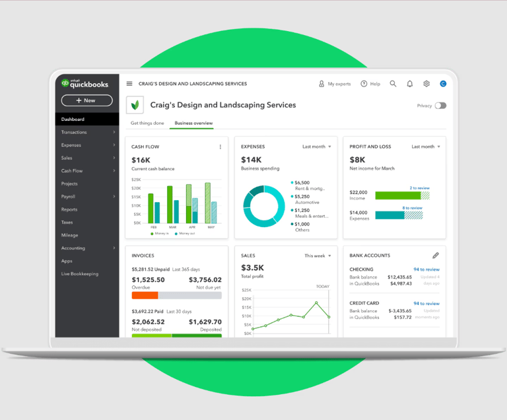The height and width of the screenshot is (420, 507).
Task: Expand Payroll sidebar chevron
Action: click(x=114, y=196)
